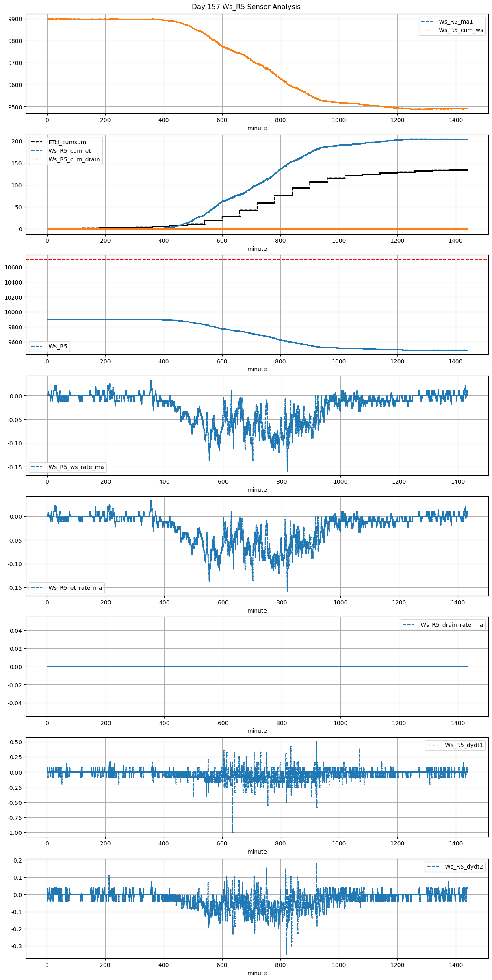Pick the Ws_R5_cum_drain legend entry

[74, 159]
